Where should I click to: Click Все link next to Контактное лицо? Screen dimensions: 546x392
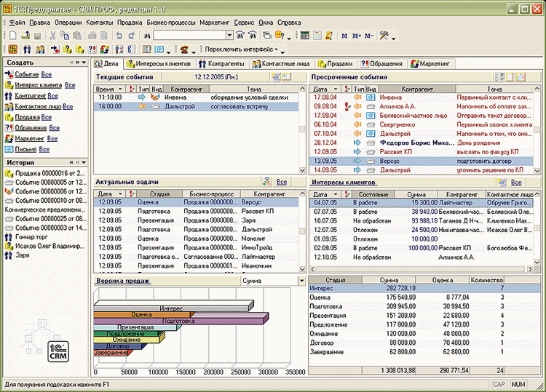pos(68,106)
